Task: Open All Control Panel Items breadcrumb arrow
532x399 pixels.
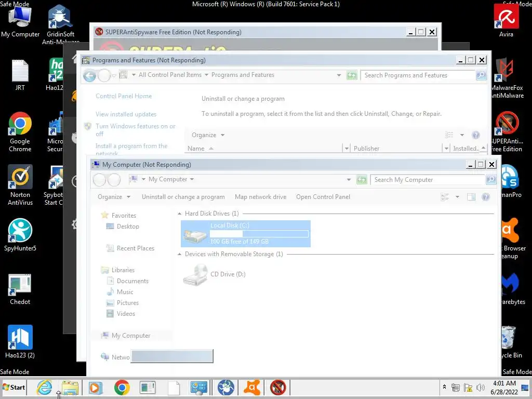Action: pyautogui.click(x=206, y=75)
